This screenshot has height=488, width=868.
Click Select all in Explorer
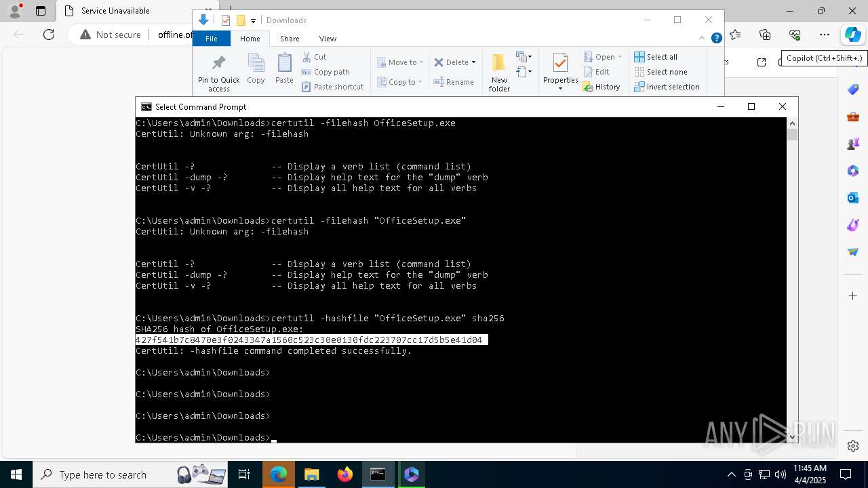[656, 57]
